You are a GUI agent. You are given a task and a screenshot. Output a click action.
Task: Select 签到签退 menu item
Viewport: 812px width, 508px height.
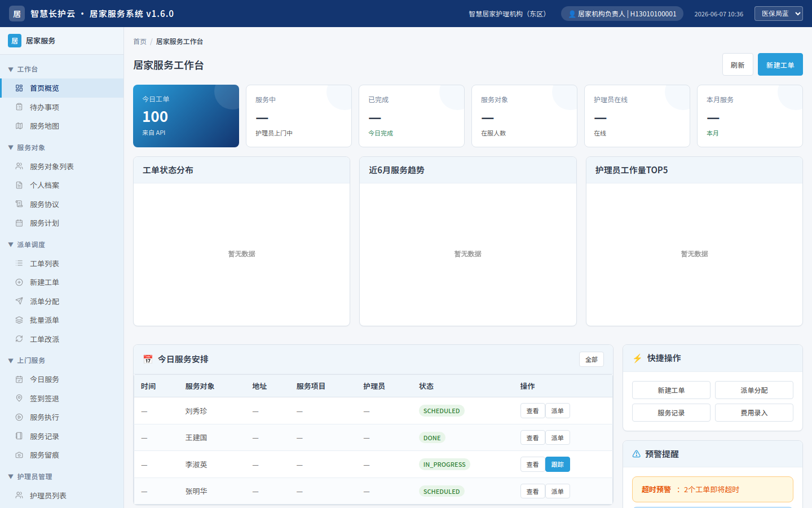coord(62,398)
